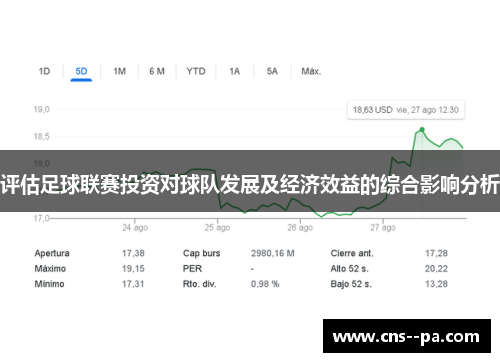The image size is (500, 362).
Task: Show the 5A range chart
Action: pyautogui.click(x=272, y=71)
